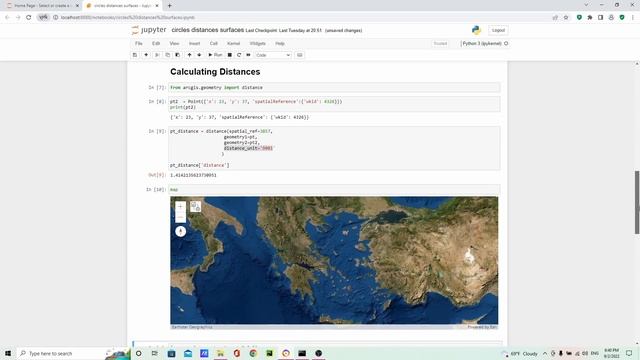Copy the selected cell in toolbar
Viewport: 640px width, 360px height.
pyautogui.click(x=167, y=55)
